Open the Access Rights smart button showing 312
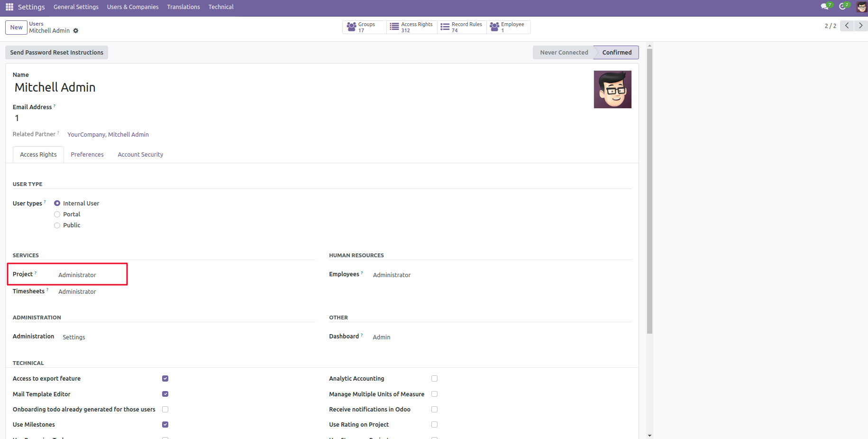Image resolution: width=868 pixels, height=439 pixels. [x=411, y=27]
